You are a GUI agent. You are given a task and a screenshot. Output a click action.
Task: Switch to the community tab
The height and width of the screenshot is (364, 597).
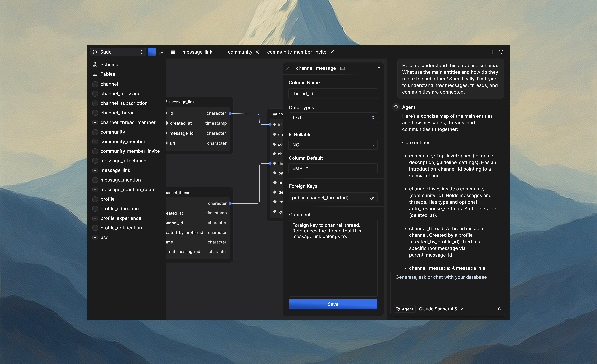click(240, 52)
